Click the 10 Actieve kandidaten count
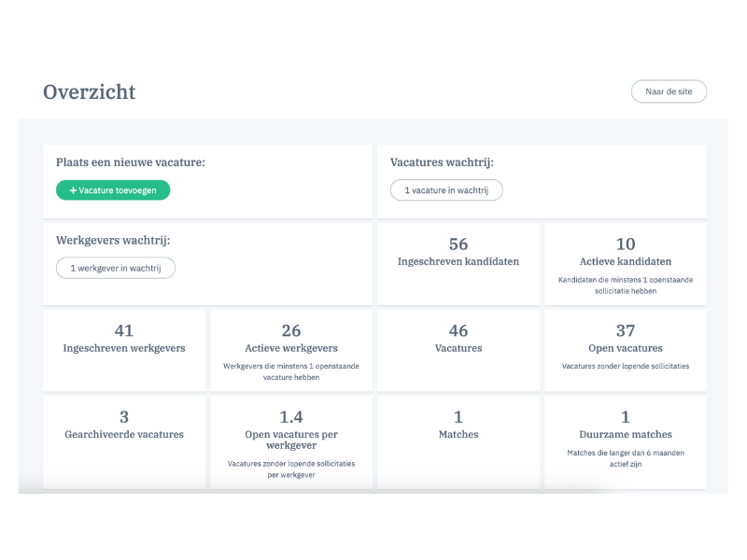This screenshot has height=560, width=747. [626, 244]
